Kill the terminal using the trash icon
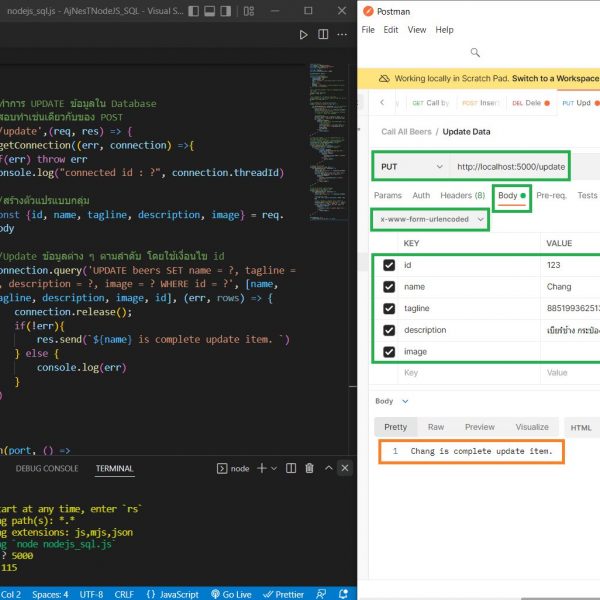 click(x=310, y=468)
